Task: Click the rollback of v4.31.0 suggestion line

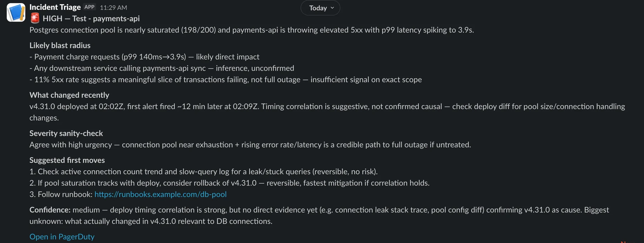Action: (x=229, y=183)
